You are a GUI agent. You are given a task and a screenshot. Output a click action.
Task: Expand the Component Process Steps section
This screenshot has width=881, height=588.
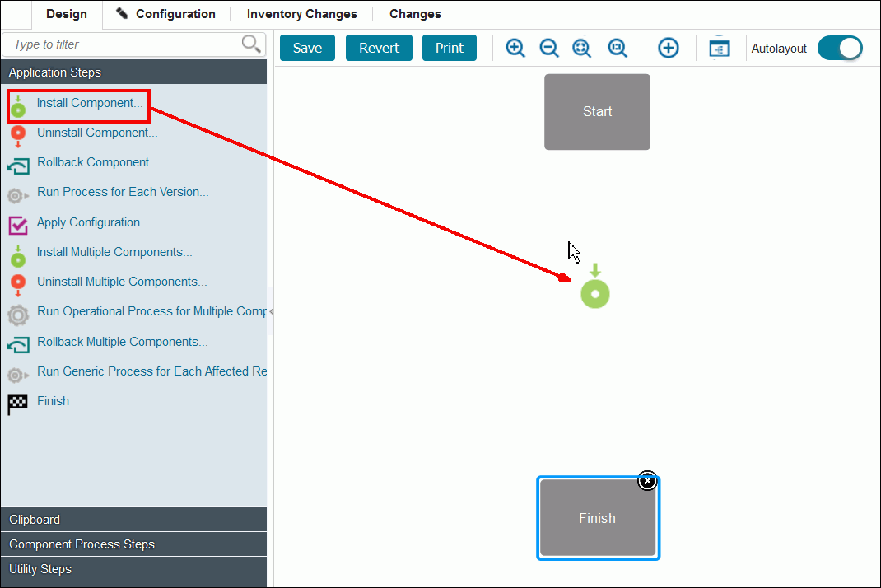(x=133, y=544)
